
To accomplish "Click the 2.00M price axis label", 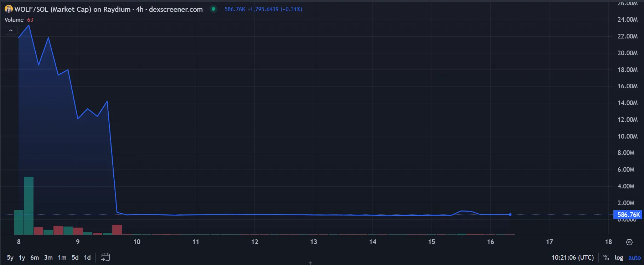I will pyautogui.click(x=626, y=203).
